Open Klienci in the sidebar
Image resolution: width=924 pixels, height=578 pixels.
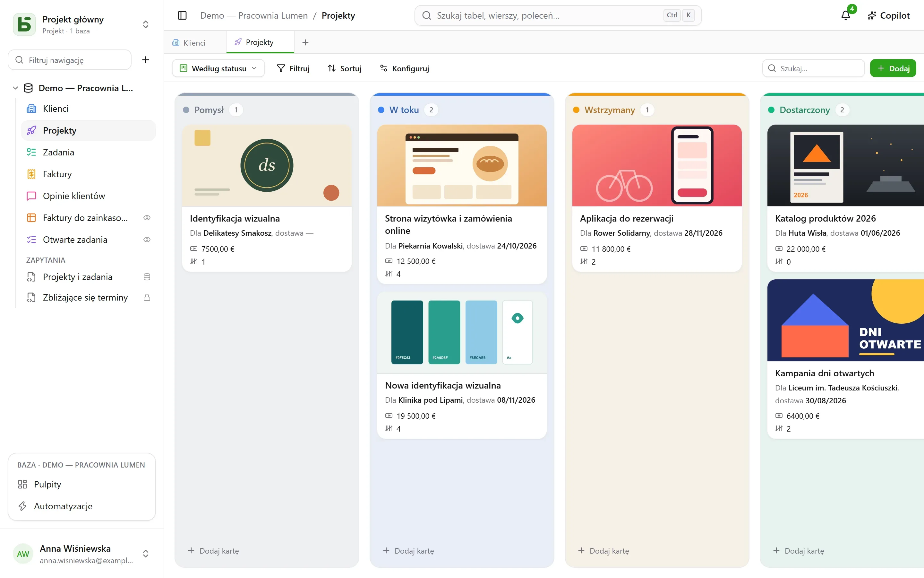88,109
